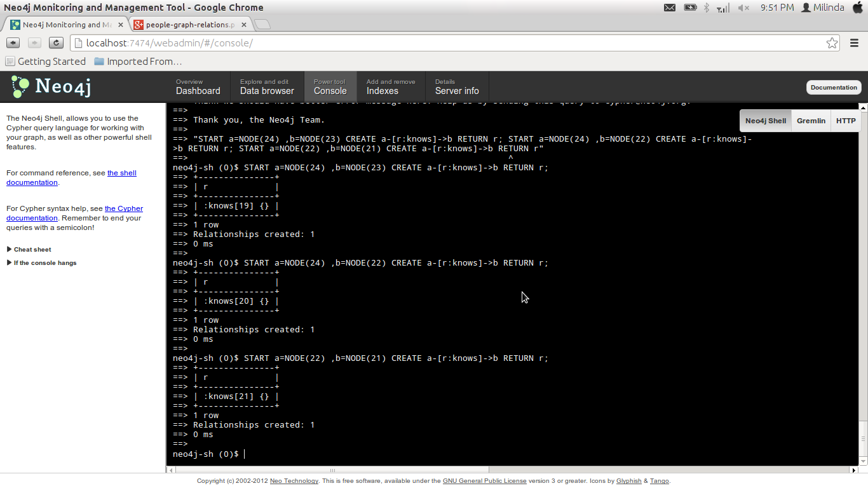Click the Neo4j logo
This screenshot has width=868, height=488.
coord(51,86)
